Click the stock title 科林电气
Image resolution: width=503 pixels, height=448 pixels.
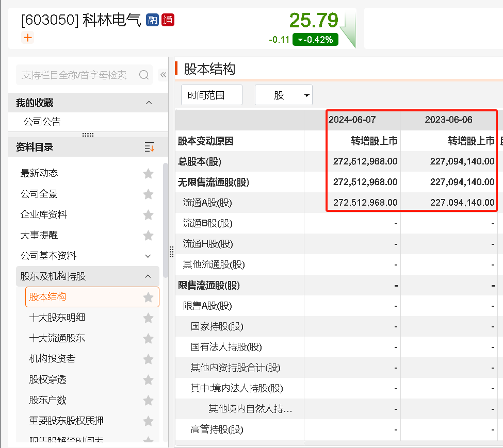[111, 20]
